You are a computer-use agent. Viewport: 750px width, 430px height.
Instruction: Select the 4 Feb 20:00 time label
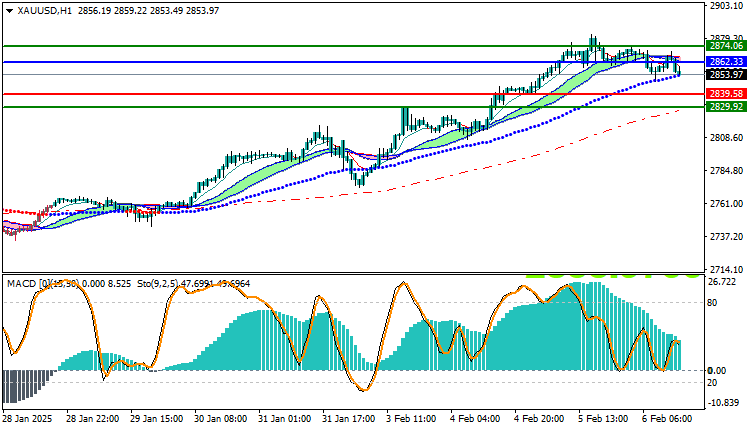tap(539, 419)
